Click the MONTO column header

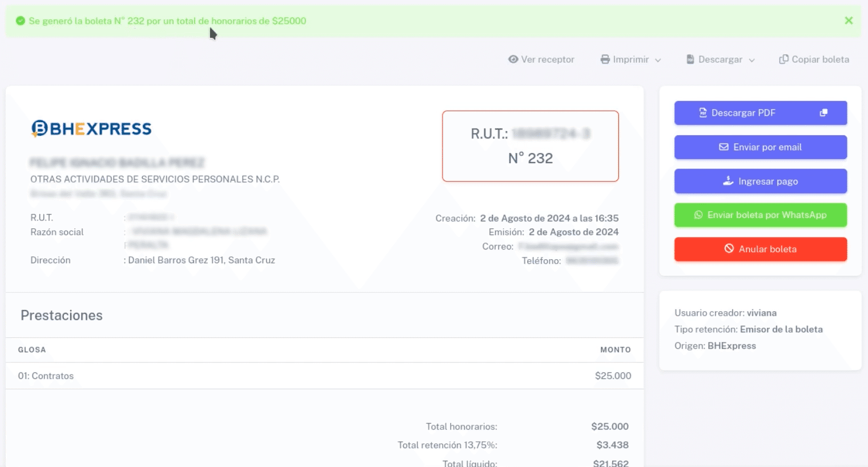click(x=616, y=350)
